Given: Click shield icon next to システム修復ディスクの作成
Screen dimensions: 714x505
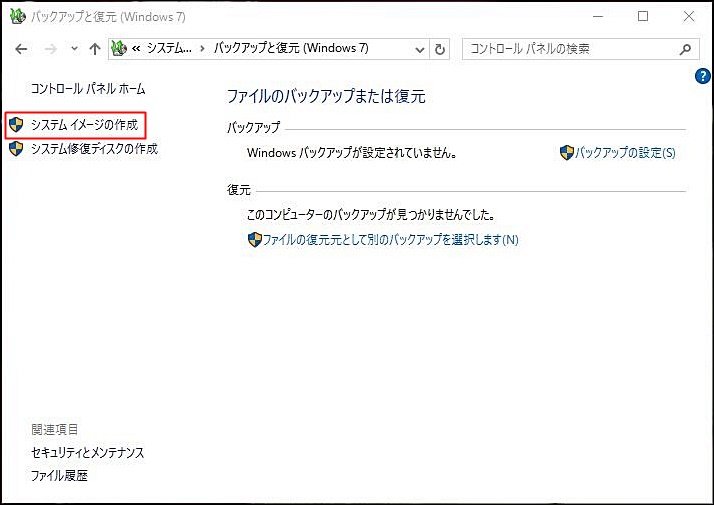Looking at the screenshot, I should pos(16,148).
